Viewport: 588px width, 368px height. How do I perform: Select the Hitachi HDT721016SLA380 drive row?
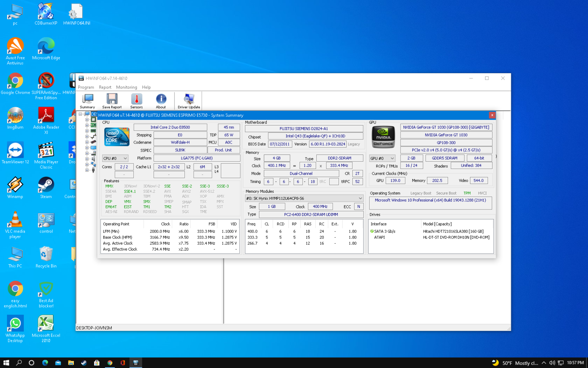(453, 231)
